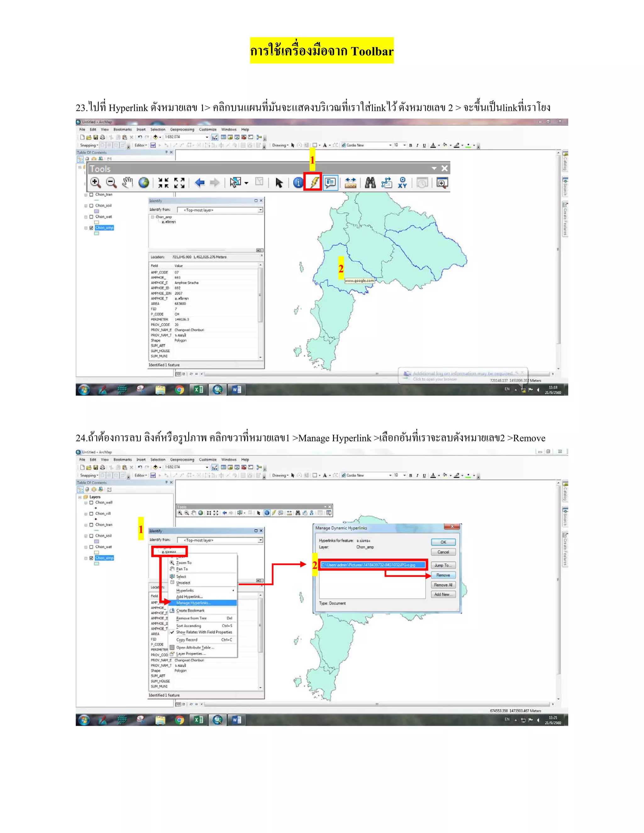This screenshot has width=644, height=833.
Task: Click the Save icon in step 23 toolbar
Action: click(96, 137)
